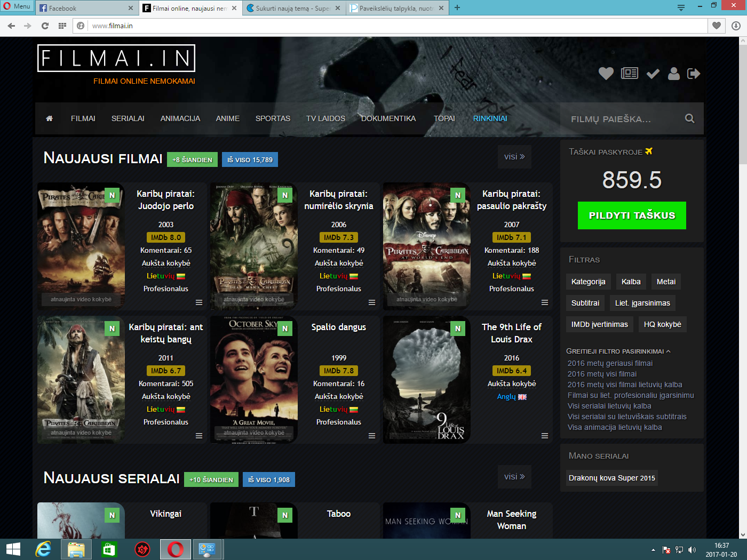Click visi link for Naujausi filmai
The image size is (747, 560).
point(514,157)
